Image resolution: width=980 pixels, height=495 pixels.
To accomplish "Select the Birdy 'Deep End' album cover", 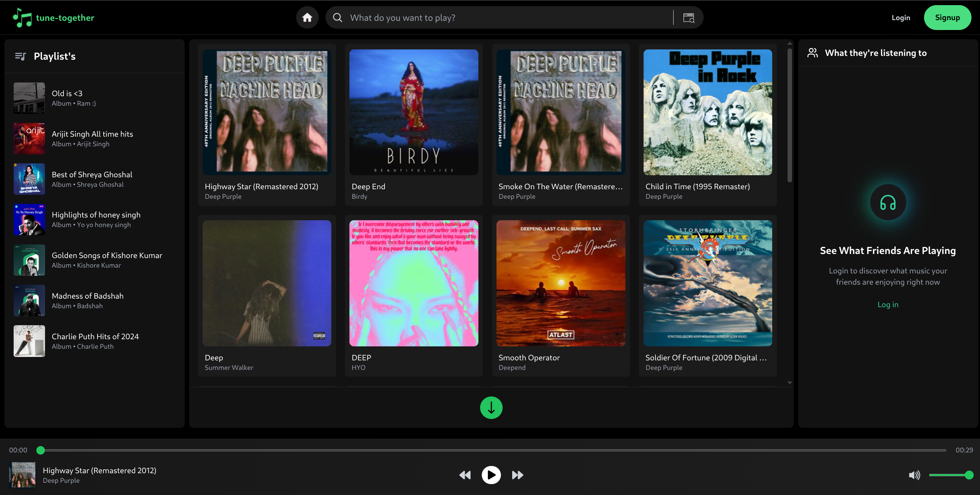I will (414, 112).
